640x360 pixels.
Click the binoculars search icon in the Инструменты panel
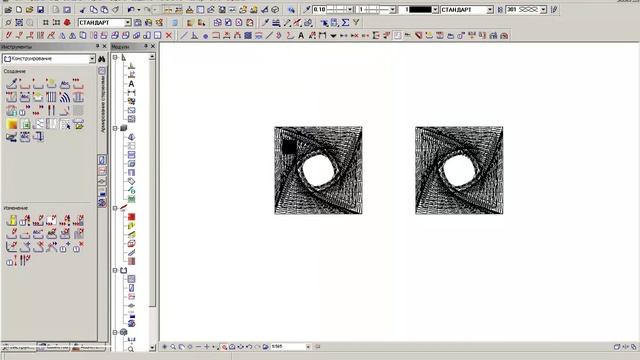tap(102, 59)
